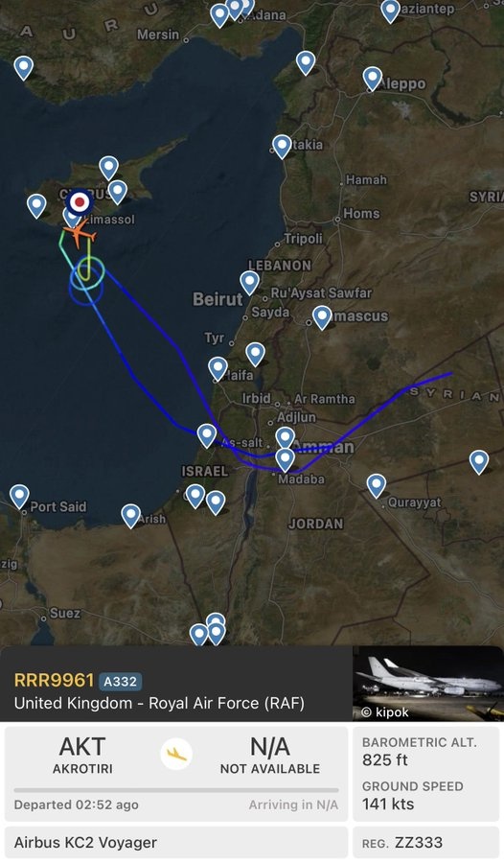Screen dimensions: 504x863
Task: Select the airport pin near Arish
Action: point(131,516)
